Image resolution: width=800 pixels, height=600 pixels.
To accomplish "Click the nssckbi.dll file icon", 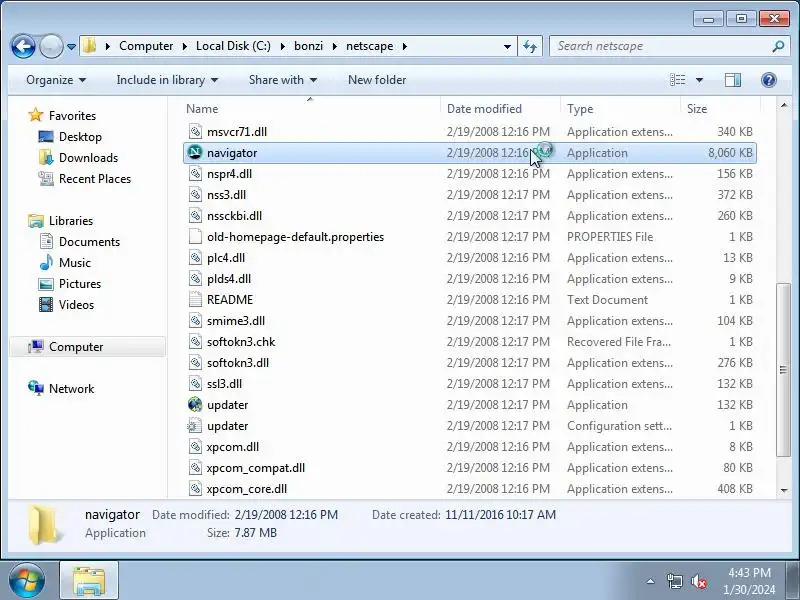I will point(195,215).
